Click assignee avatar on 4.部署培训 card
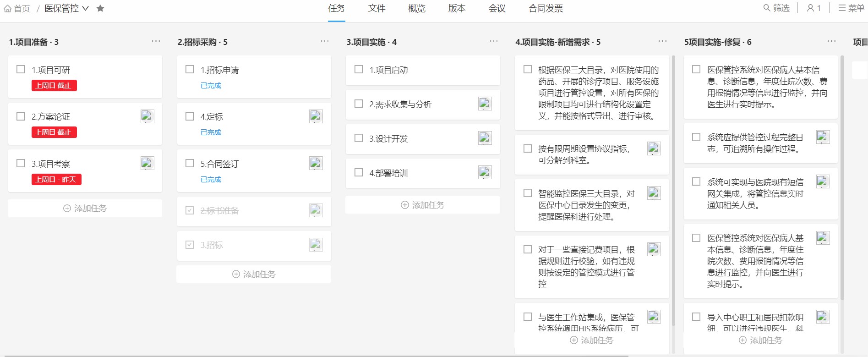This screenshot has width=868, height=357. tap(485, 172)
